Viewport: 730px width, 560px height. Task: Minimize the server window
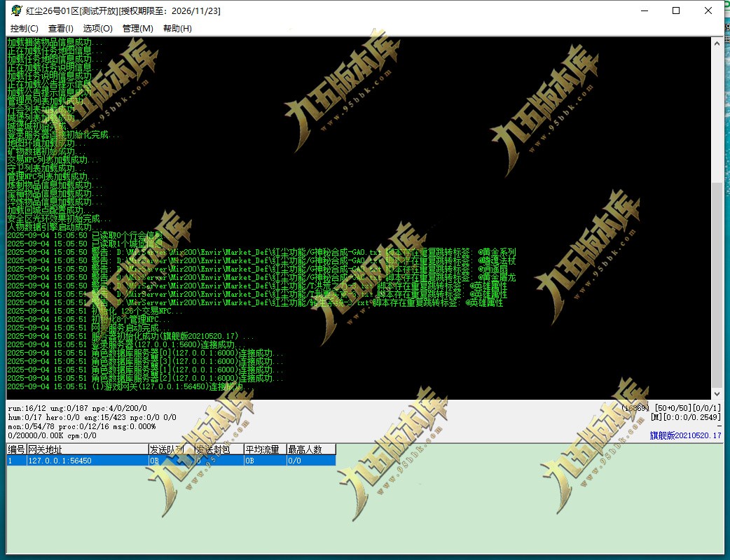pyautogui.click(x=645, y=10)
